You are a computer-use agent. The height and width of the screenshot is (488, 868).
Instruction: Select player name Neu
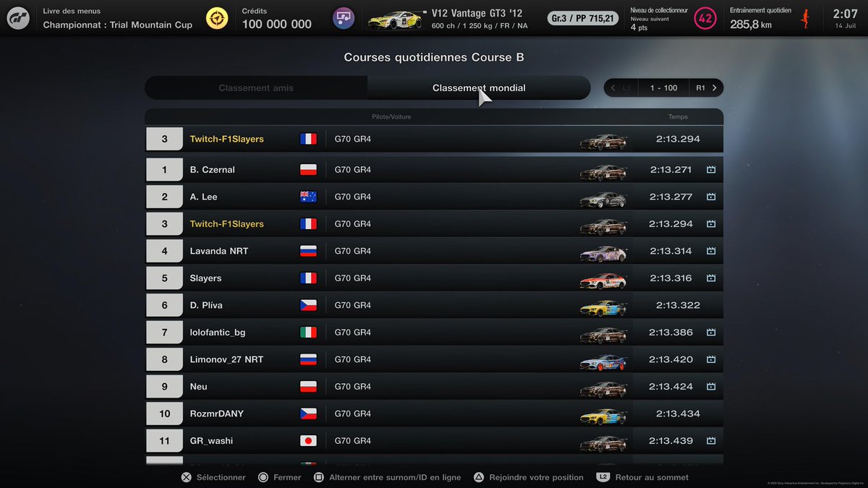tap(199, 387)
